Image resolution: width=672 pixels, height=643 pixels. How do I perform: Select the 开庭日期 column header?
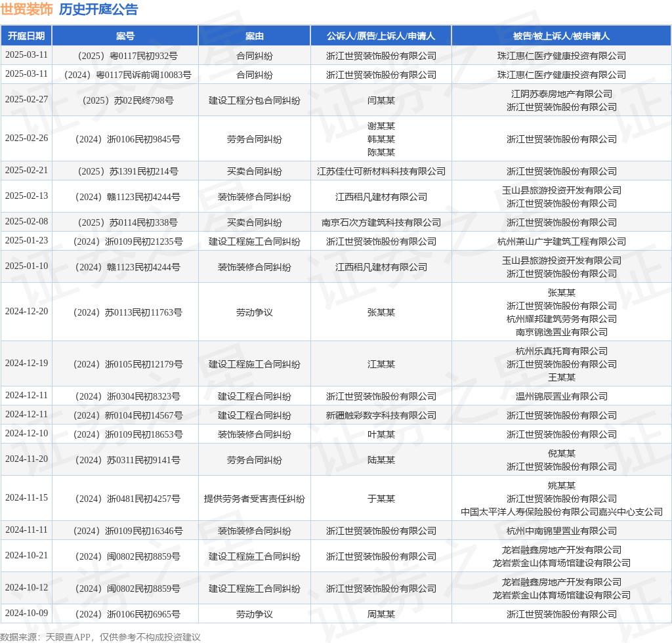click(26, 36)
